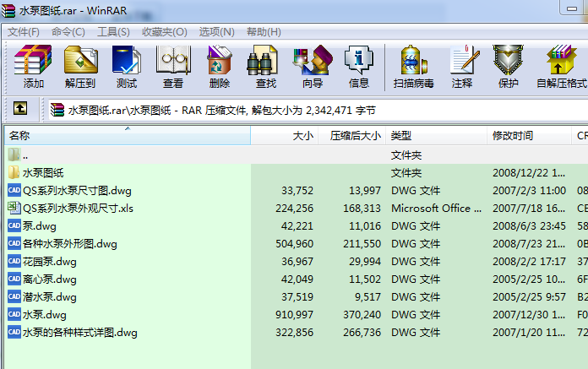
Task: Sort by 修改时间 column header
Action: (x=530, y=136)
